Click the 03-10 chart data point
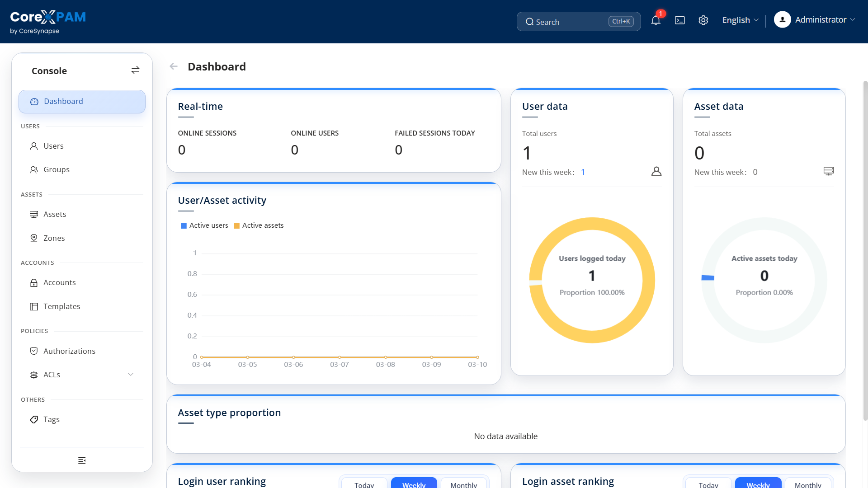This screenshot has width=868, height=488. coord(477,357)
